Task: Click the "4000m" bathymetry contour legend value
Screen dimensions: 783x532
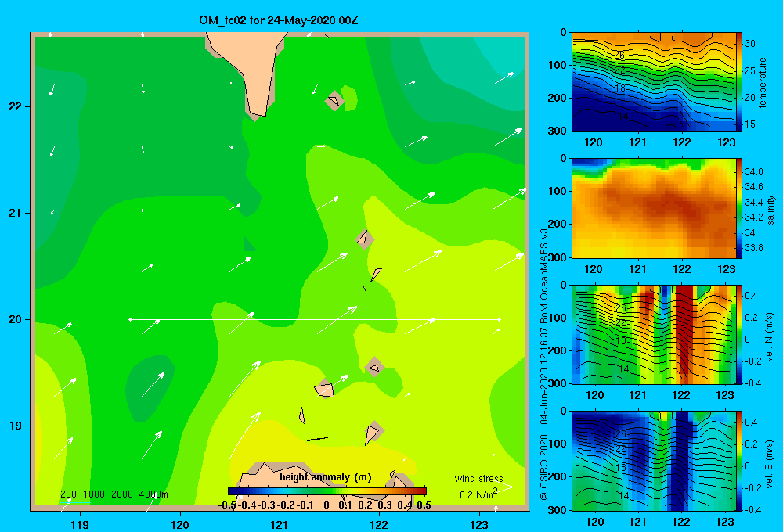Action: [x=153, y=494]
